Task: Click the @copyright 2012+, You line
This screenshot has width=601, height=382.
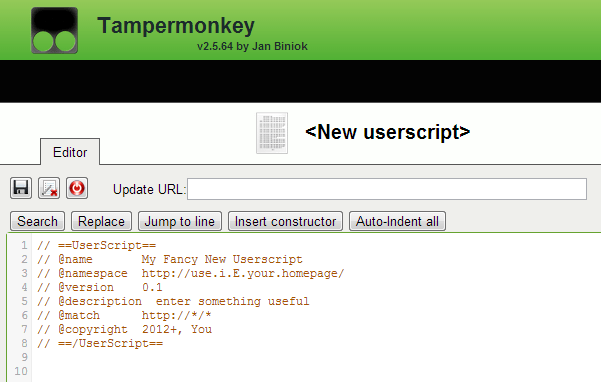Action: 125,329
